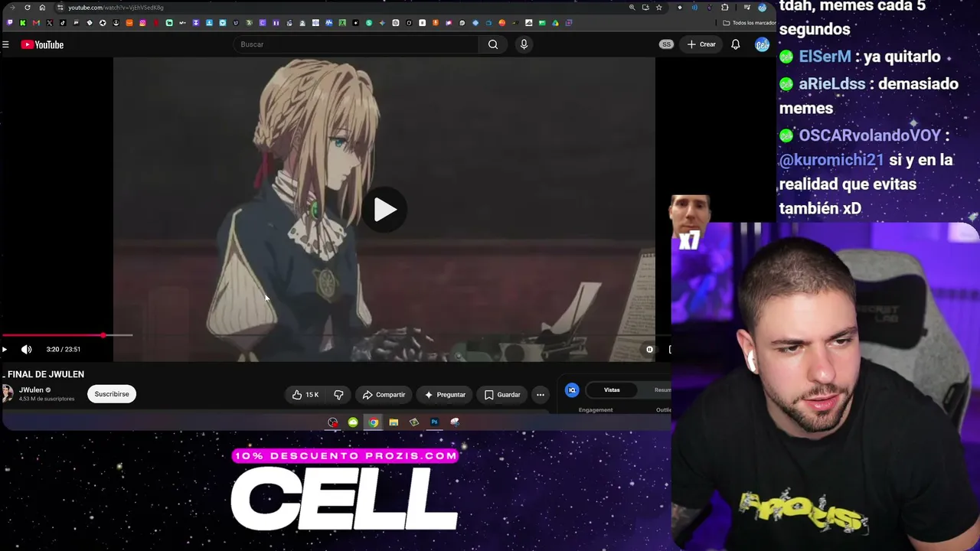The image size is (980, 551).
Task: Go to the YouTube home logo
Action: pos(43,44)
